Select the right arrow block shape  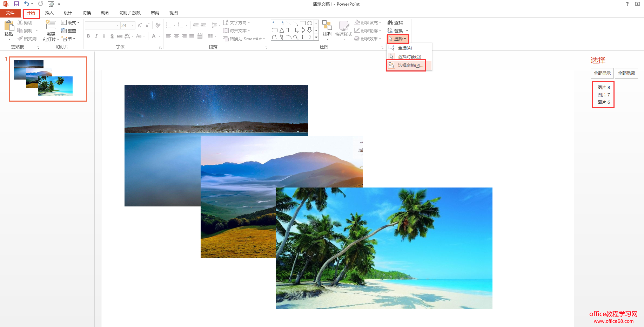(302, 30)
